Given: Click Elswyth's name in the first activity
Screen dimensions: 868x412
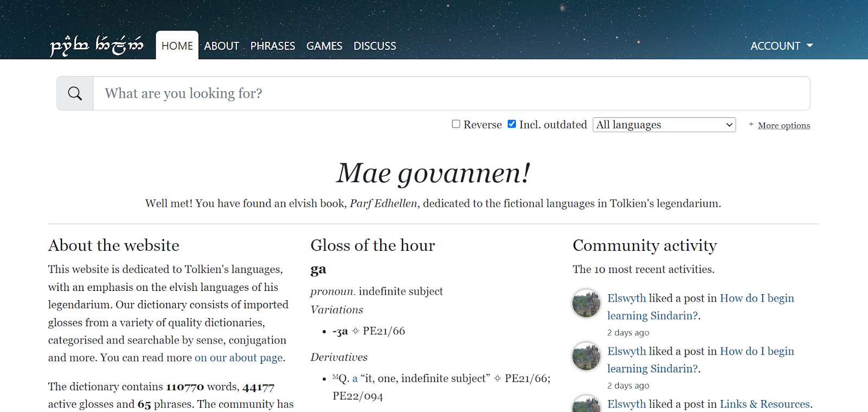Looking at the screenshot, I should click(627, 298).
